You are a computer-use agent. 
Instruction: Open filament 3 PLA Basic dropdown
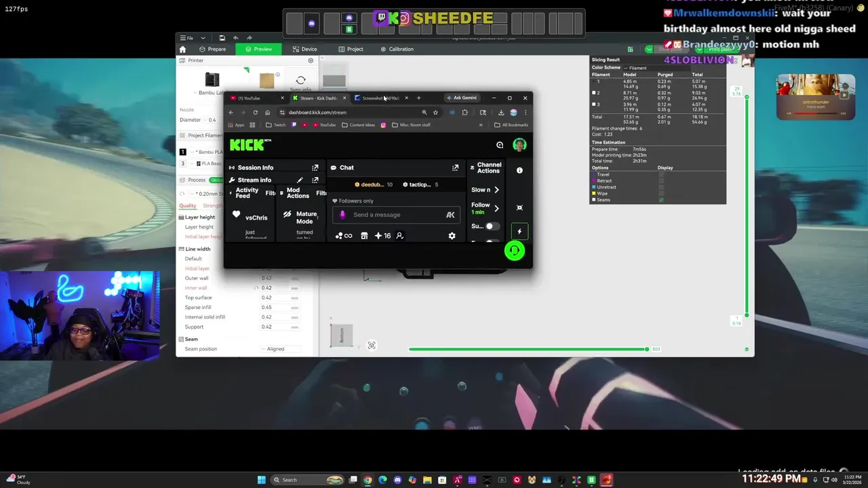(205, 163)
